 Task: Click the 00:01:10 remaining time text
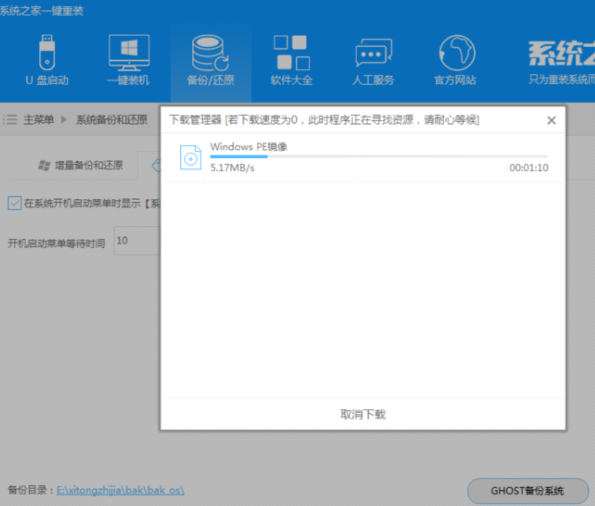(529, 168)
